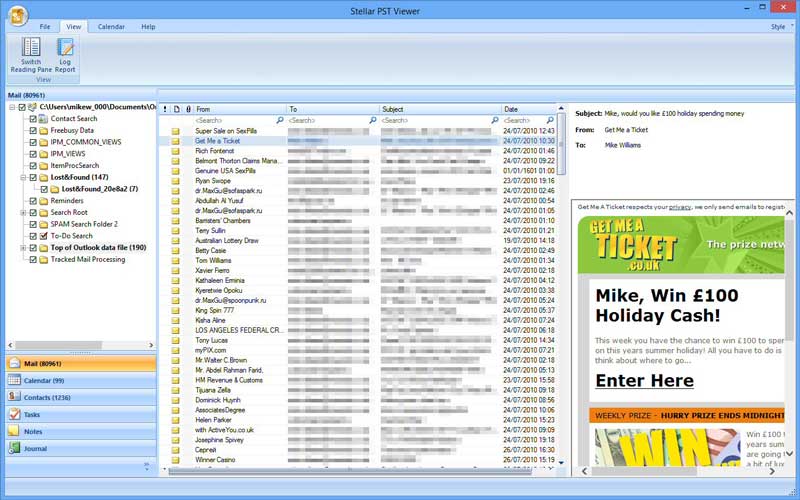Open the Contacts (1236) section
Image resolution: width=800 pixels, height=500 pixels.
81,397
